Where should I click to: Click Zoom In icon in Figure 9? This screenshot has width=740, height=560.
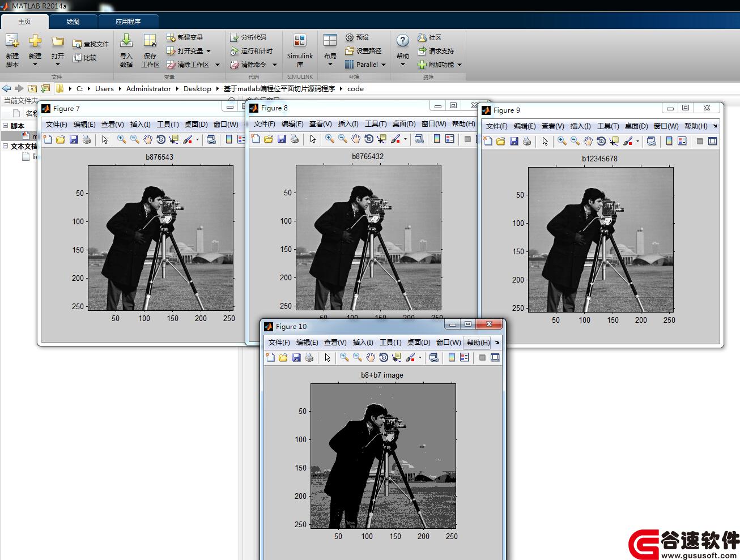(x=562, y=141)
